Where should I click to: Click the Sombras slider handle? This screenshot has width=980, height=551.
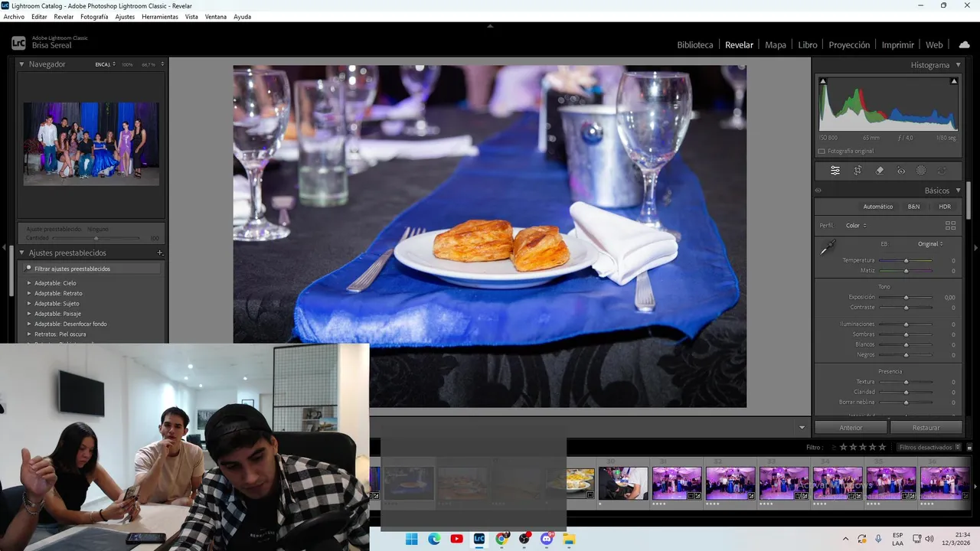906,335
